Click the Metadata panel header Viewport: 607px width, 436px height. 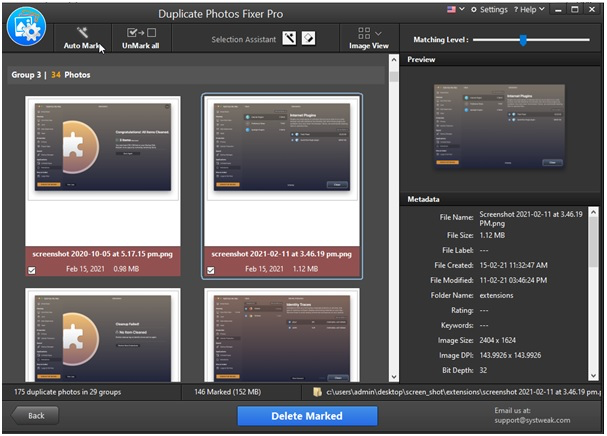[500, 199]
